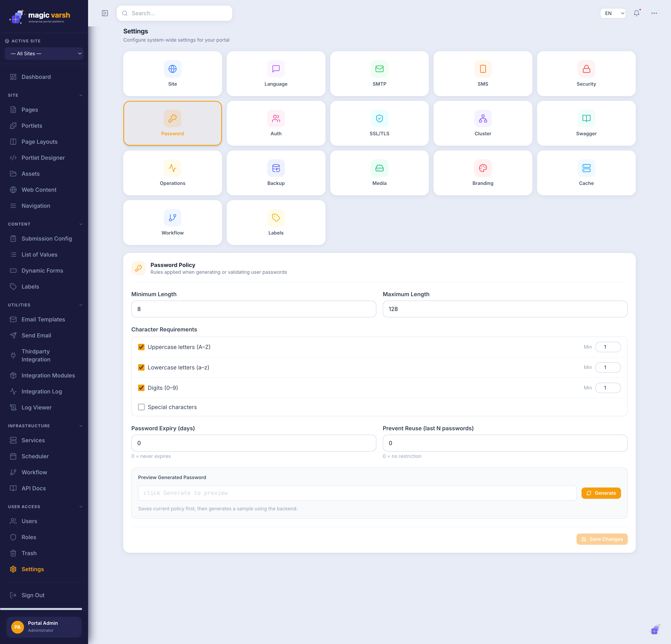Go to Portlet Designer in the sidebar
Screen dimensions: 671x644
pos(43,158)
